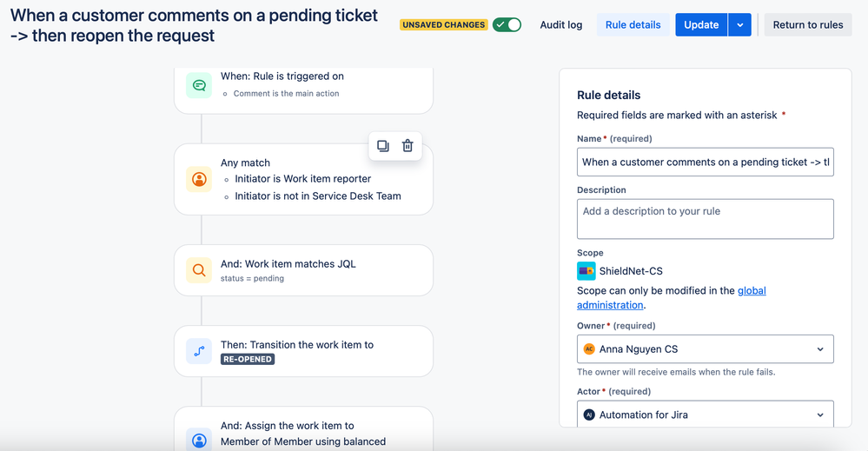Click the assign work item icon
Viewport: 868px width, 451px height.
pyautogui.click(x=199, y=440)
